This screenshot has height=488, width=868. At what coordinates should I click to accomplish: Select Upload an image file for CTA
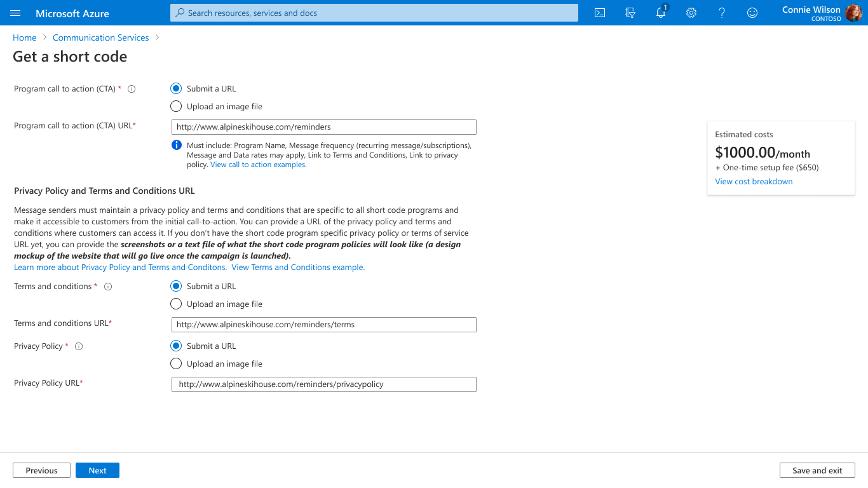tap(176, 106)
